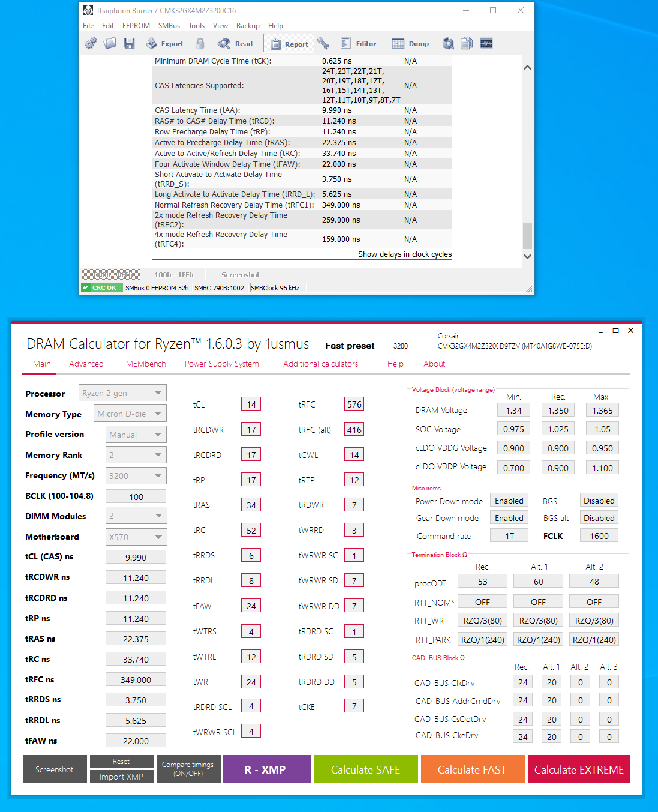Click the Import XMP button
The height and width of the screenshot is (812, 658).
click(x=122, y=776)
